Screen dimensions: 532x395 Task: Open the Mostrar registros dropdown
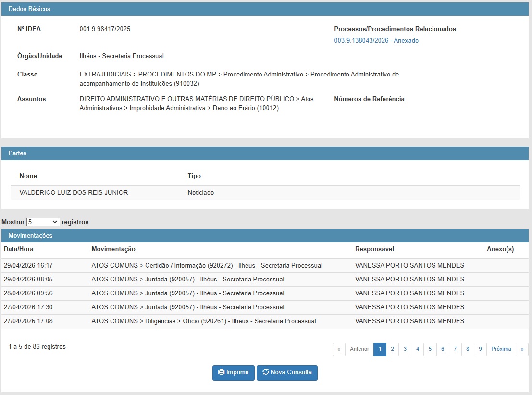coord(43,222)
